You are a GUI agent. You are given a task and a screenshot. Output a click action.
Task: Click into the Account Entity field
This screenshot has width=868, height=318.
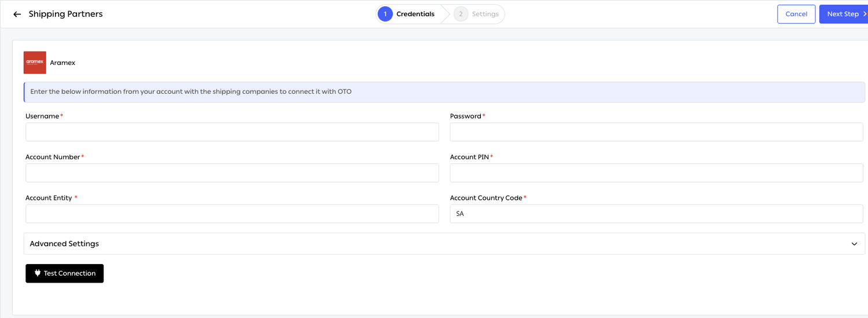pos(232,214)
